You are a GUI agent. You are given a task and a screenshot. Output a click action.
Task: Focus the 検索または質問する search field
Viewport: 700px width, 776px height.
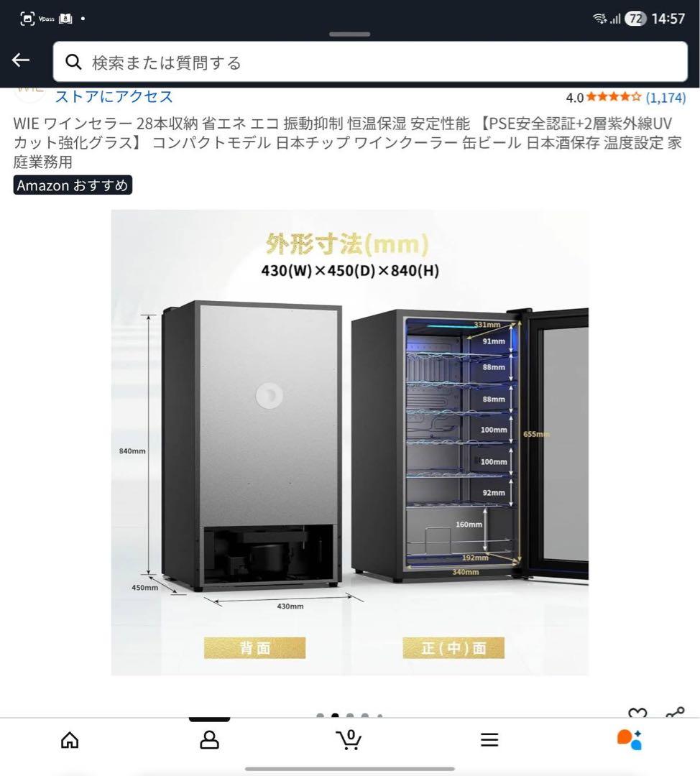coord(370,62)
